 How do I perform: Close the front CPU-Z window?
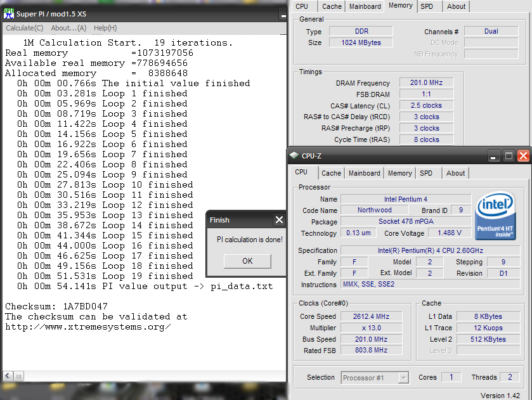[524, 156]
